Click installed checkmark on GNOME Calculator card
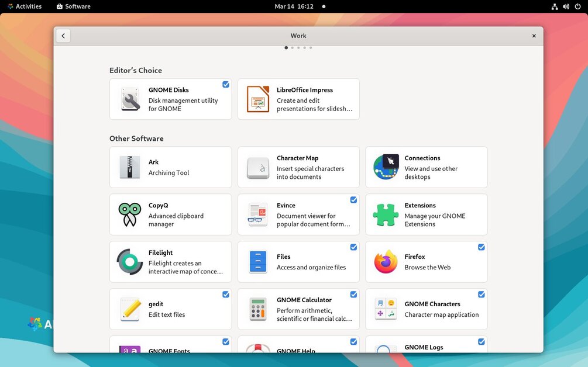Screen dimensions: 588x367 coord(353,295)
